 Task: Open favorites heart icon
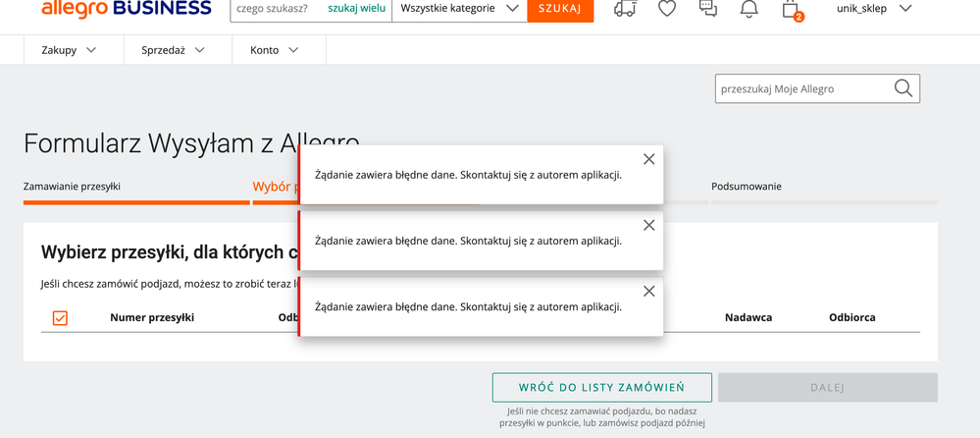click(x=667, y=9)
